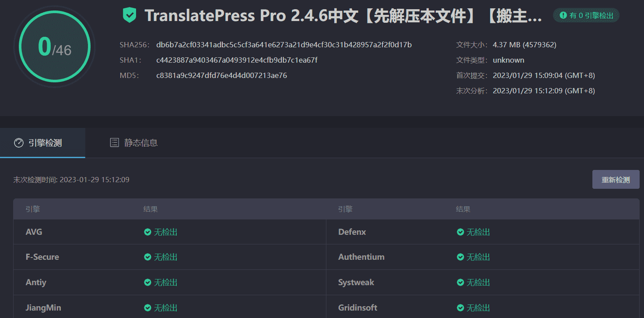Click the 有 0 引擎检出 badge
The image size is (644, 318).
[x=586, y=15]
